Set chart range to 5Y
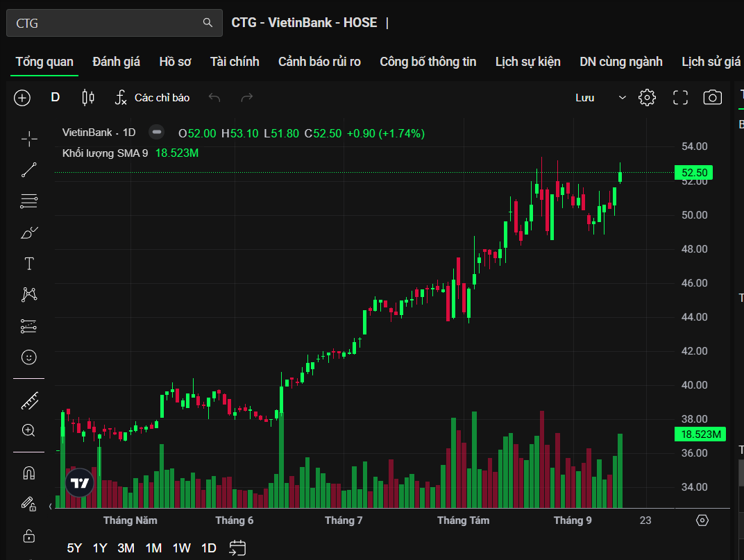 point(74,548)
